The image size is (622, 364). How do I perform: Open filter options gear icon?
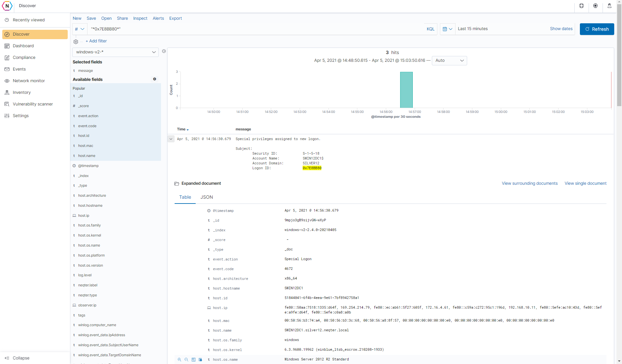(x=76, y=41)
